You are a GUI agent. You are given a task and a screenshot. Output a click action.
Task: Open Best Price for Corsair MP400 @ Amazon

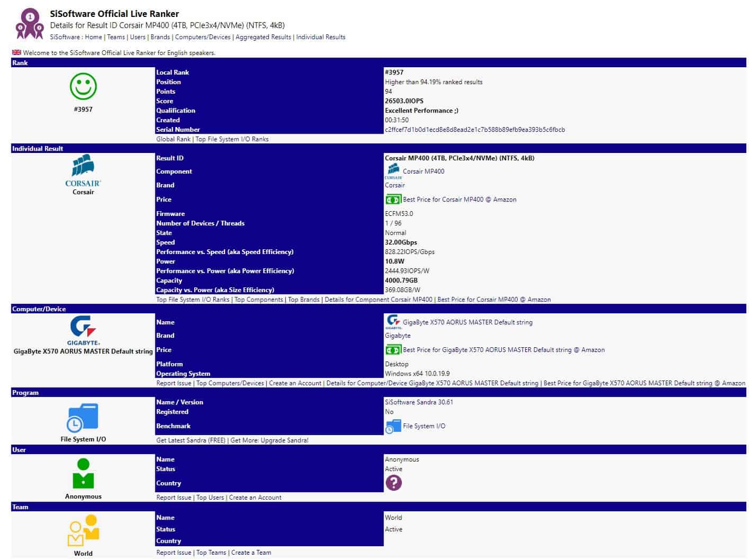click(x=459, y=200)
